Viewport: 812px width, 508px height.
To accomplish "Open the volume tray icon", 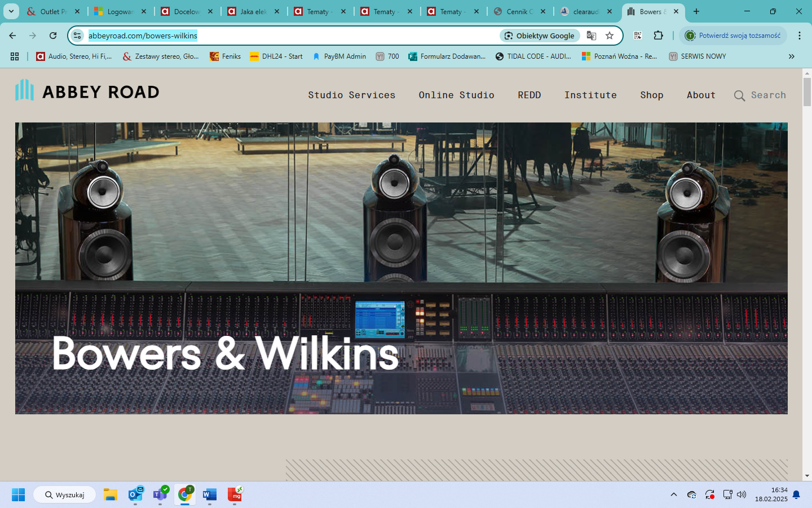I will (x=742, y=495).
